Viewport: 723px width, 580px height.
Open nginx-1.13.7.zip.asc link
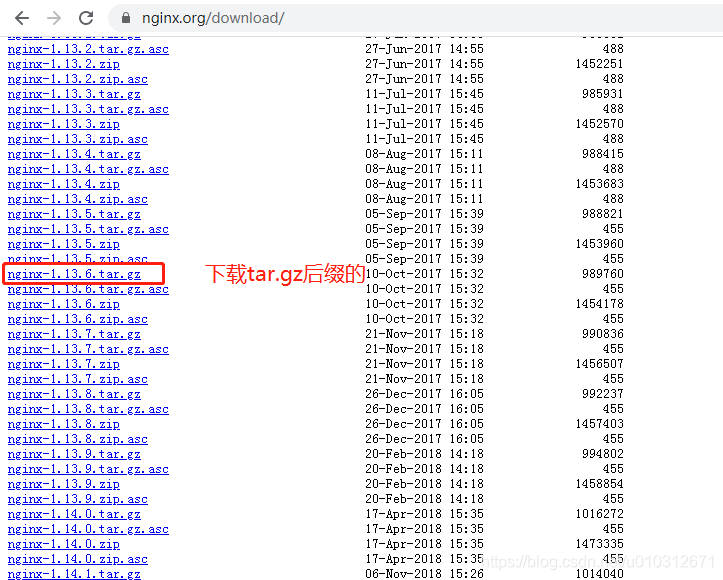77,379
